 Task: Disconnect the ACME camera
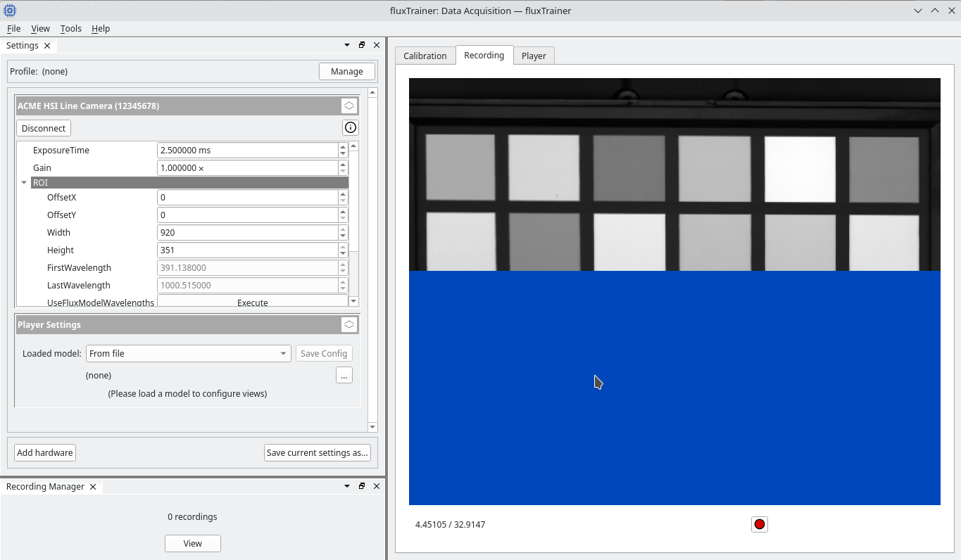click(44, 128)
